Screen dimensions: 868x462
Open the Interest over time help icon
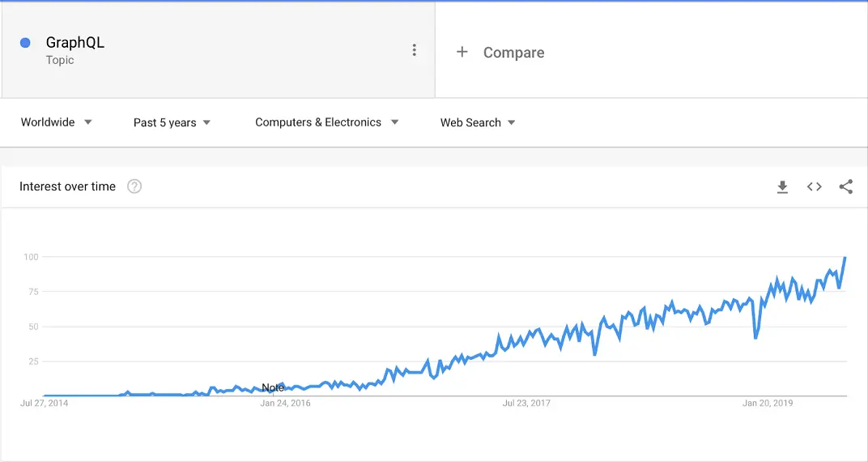point(134,186)
